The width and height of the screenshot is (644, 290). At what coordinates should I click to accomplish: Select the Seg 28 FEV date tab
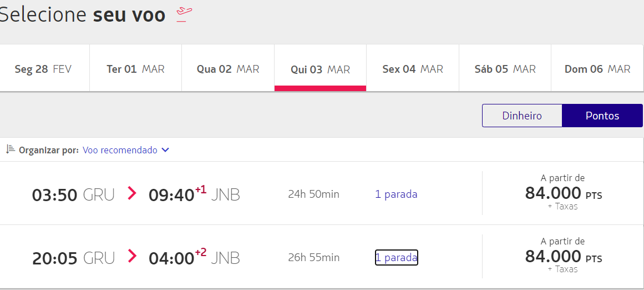tap(43, 69)
